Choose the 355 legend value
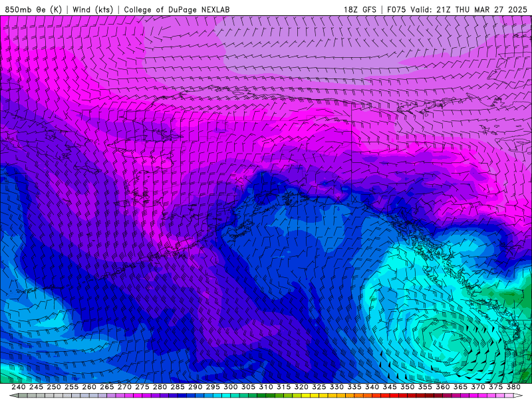The image size is (532, 399). pos(425,387)
